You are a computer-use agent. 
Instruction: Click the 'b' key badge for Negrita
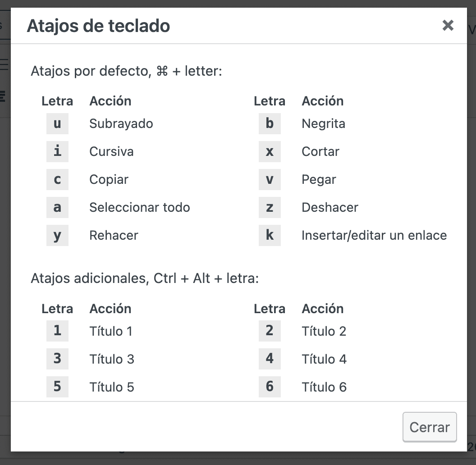(270, 123)
